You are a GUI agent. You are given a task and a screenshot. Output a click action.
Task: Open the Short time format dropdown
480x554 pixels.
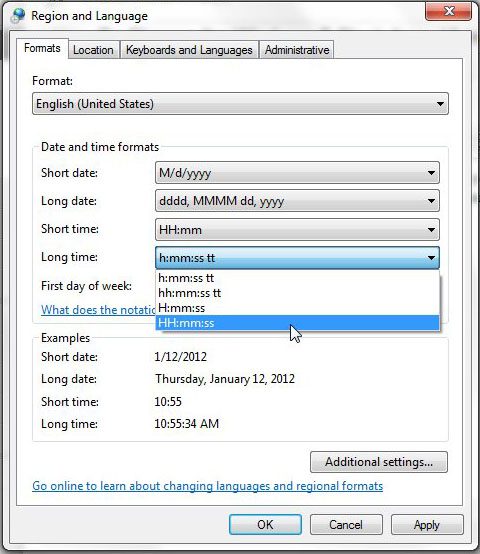pyautogui.click(x=297, y=230)
